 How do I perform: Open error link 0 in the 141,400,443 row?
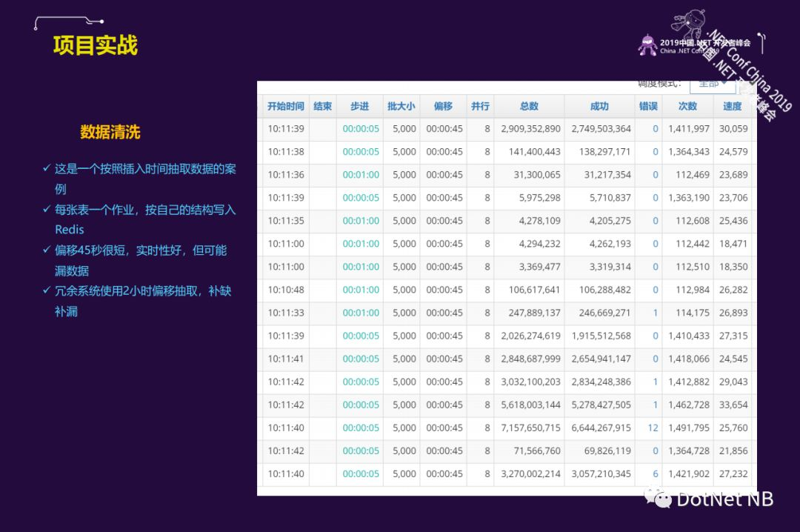click(x=656, y=152)
